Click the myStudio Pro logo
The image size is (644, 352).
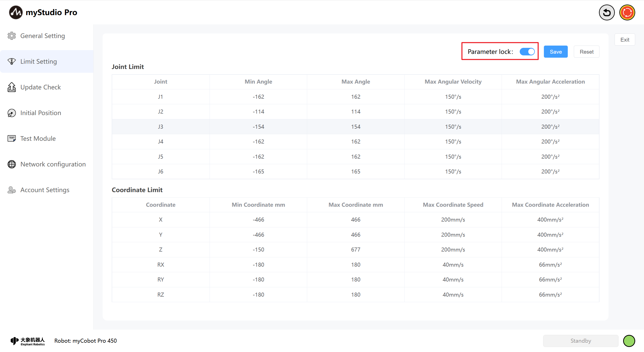[x=16, y=12]
